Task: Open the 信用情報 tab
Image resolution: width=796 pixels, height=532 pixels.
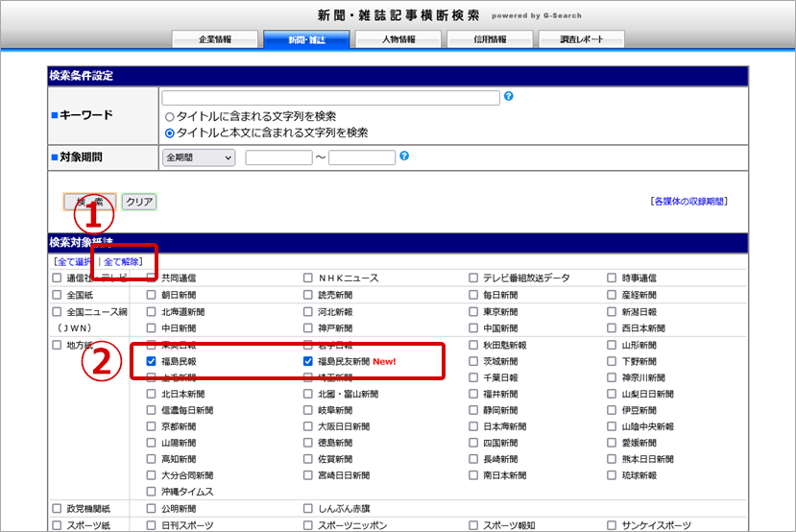Action: 490,39
